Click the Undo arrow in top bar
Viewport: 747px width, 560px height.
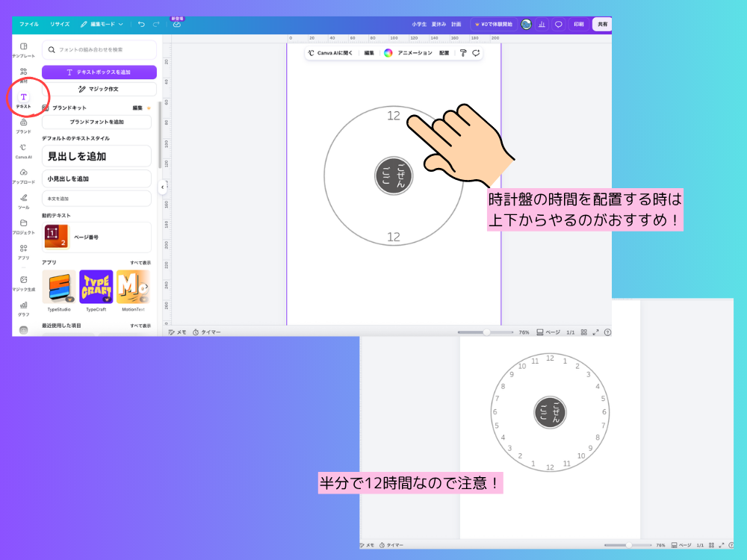pyautogui.click(x=141, y=24)
